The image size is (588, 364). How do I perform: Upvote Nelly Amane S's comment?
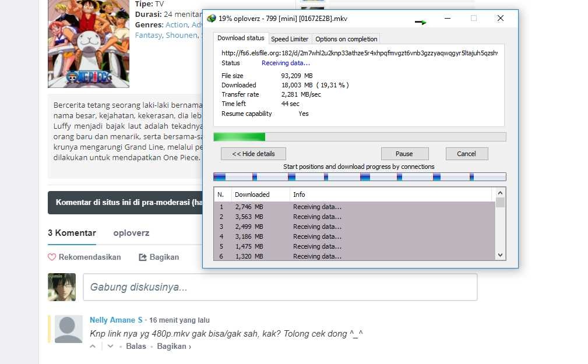93,346
